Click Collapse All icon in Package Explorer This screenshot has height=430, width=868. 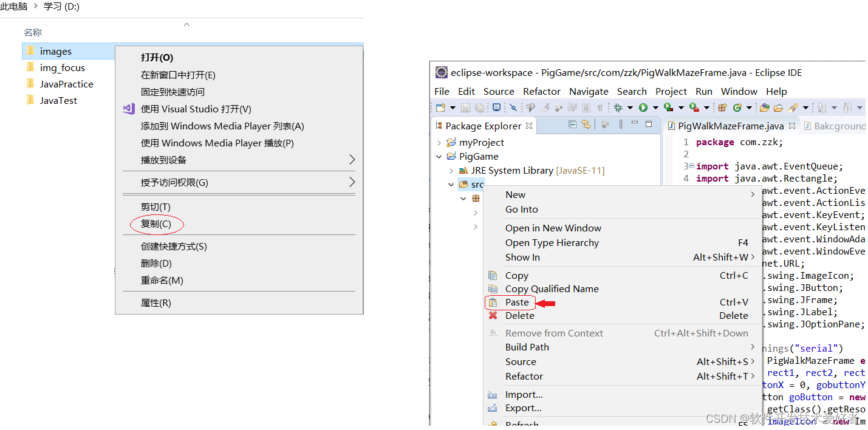[572, 124]
